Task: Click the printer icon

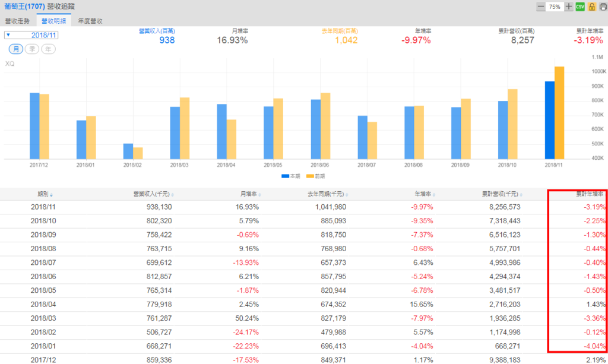Action: point(603,7)
